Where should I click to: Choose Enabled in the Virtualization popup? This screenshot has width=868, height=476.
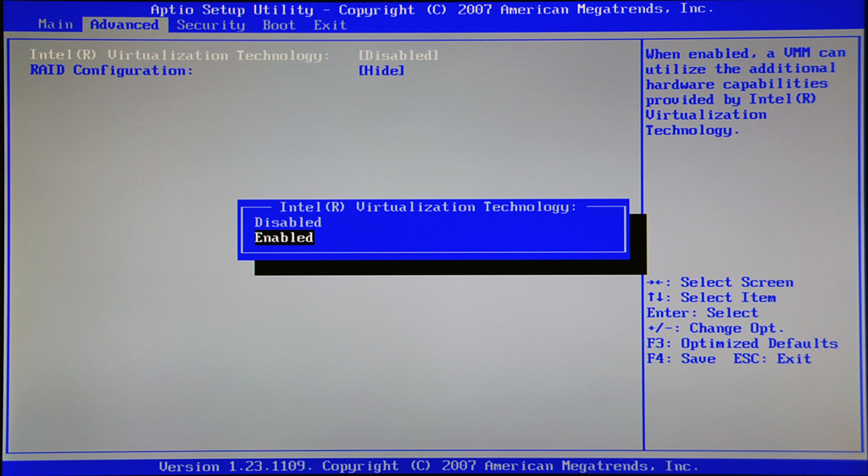pos(284,238)
